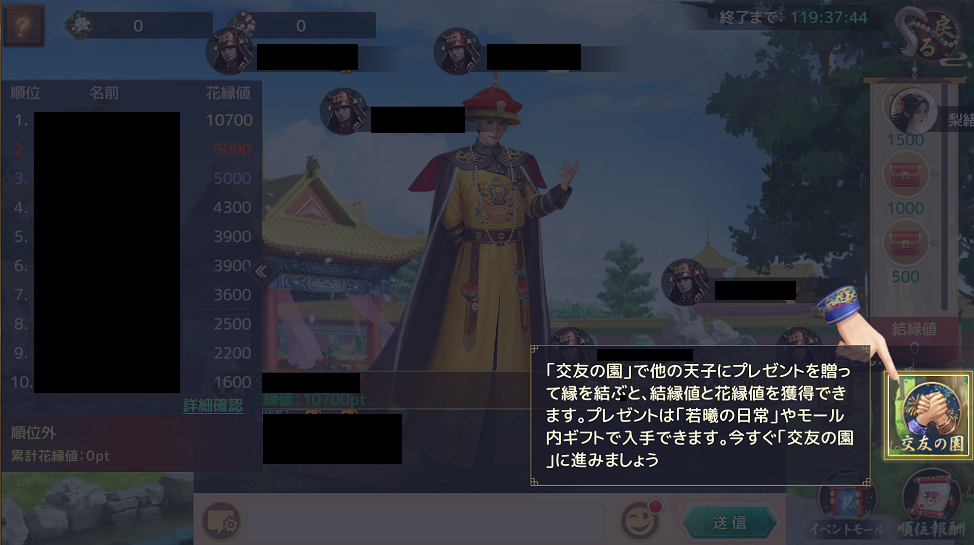Select the first place 10700 ranking row

click(x=132, y=120)
